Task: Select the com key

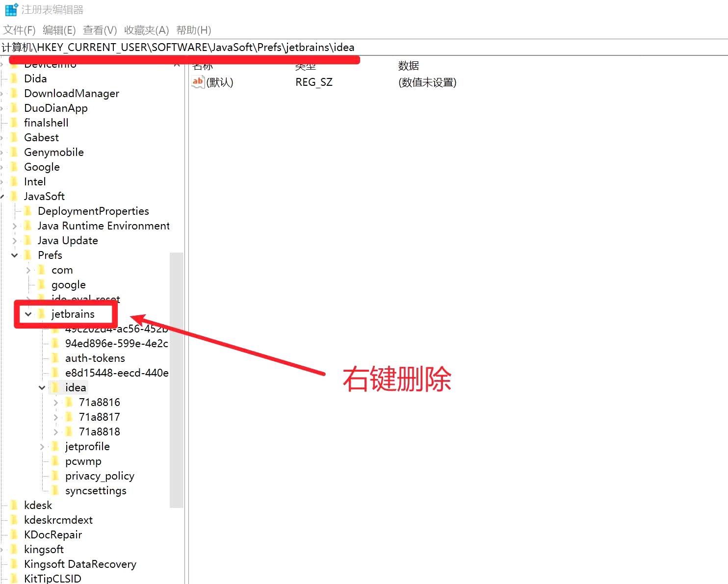Action: click(62, 270)
